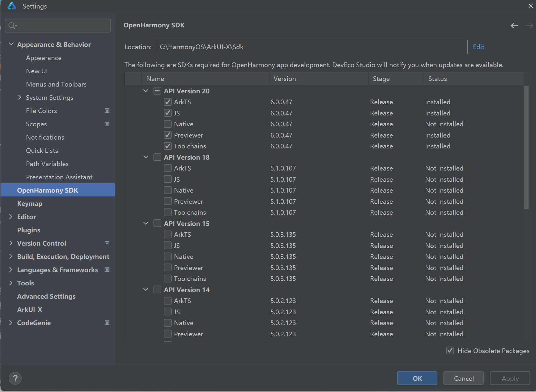
Task: Open Advanced Settings page
Action: pyautogui.click(x=46, y=296)
